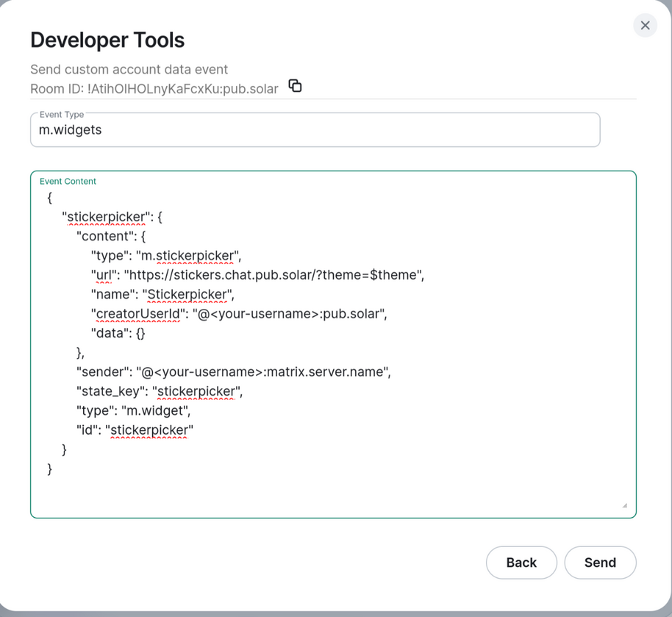Place cursor on the "id": "stickerpicker" line

pyautogui.click(x=135, y=430)
